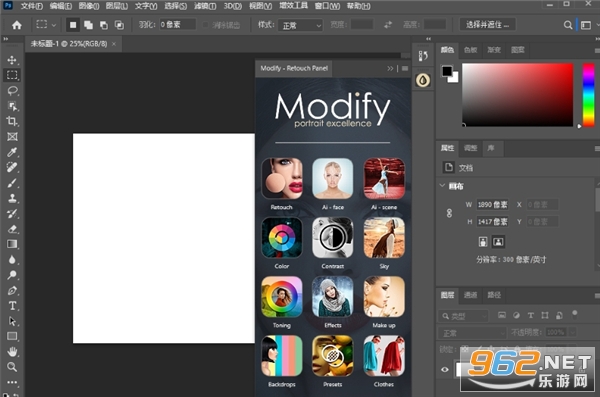Open the workspace switcher icon
This screenshot has height=397, width=600.
click(x=586, y=25)
